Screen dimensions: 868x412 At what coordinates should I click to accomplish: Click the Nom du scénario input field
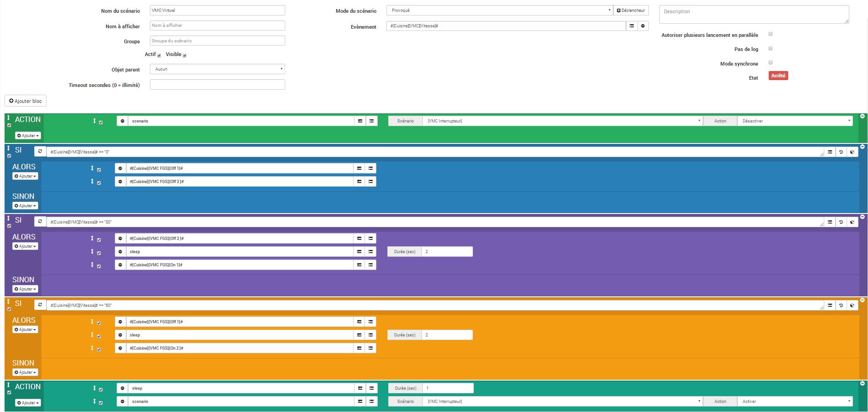coord(217,10)
